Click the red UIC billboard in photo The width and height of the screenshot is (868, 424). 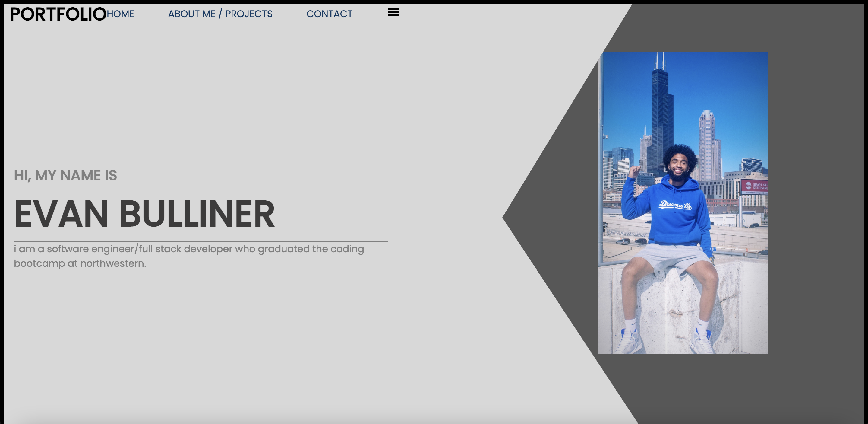754,186
